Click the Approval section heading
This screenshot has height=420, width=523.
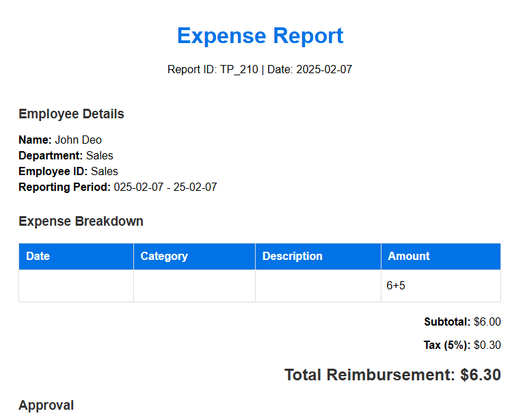[x=46, y=406]
